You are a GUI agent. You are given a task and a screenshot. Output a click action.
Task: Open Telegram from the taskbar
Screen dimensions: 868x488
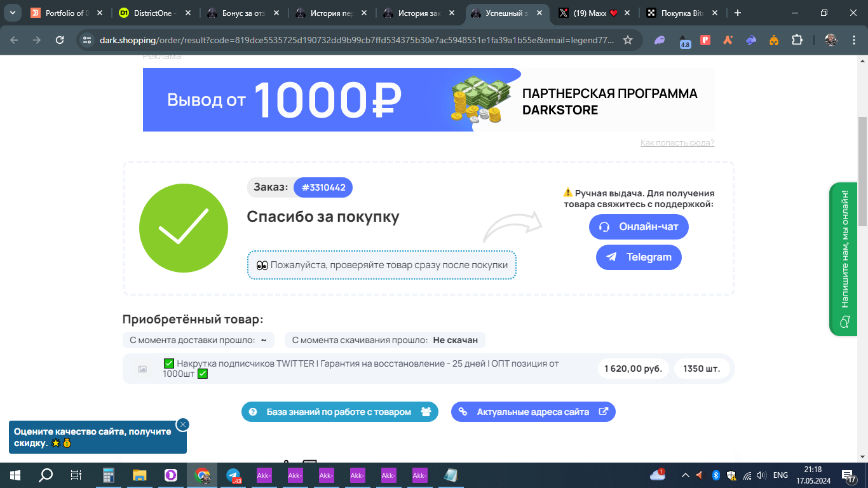point(234,475)
